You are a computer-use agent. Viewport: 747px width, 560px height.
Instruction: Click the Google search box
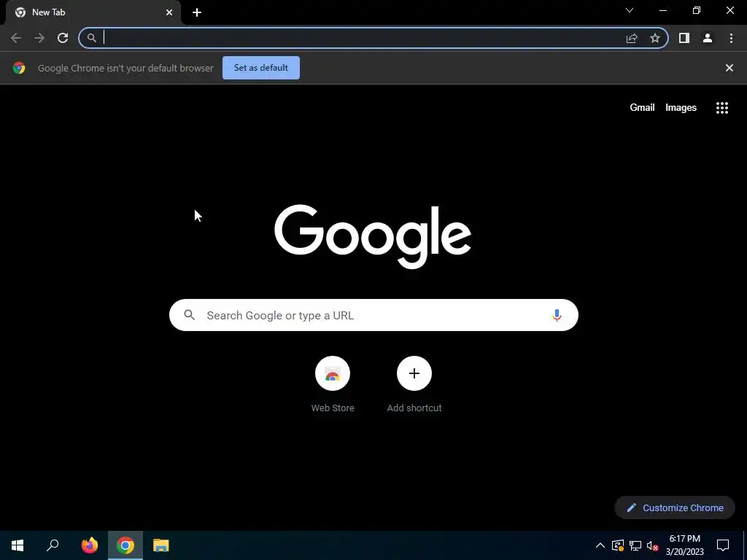(373, 315)
